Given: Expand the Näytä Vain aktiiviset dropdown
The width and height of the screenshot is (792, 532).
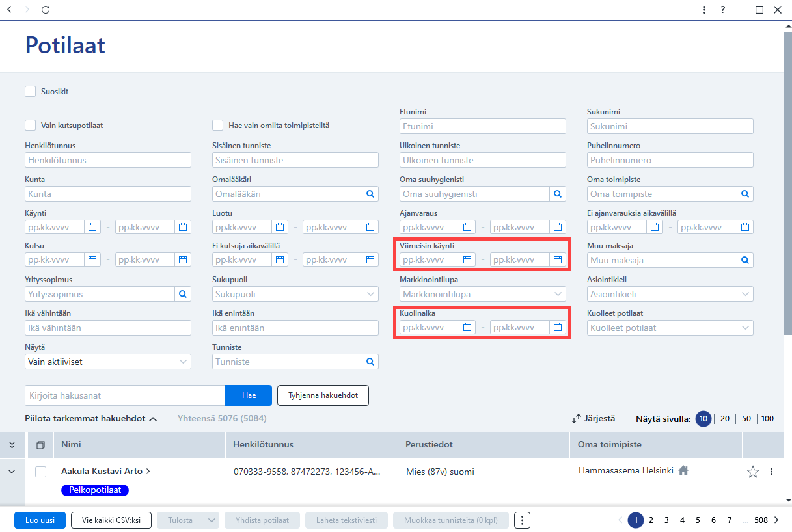Looking at the screenshot, I should [108, 361].
